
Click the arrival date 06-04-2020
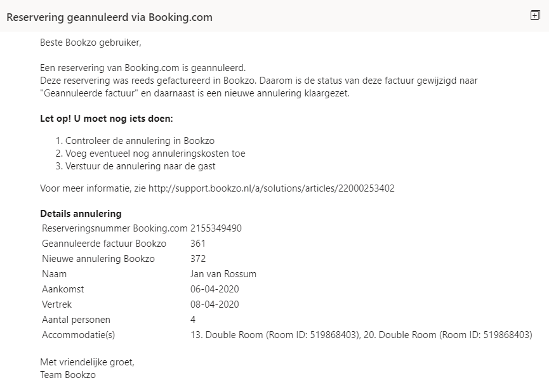215,289
